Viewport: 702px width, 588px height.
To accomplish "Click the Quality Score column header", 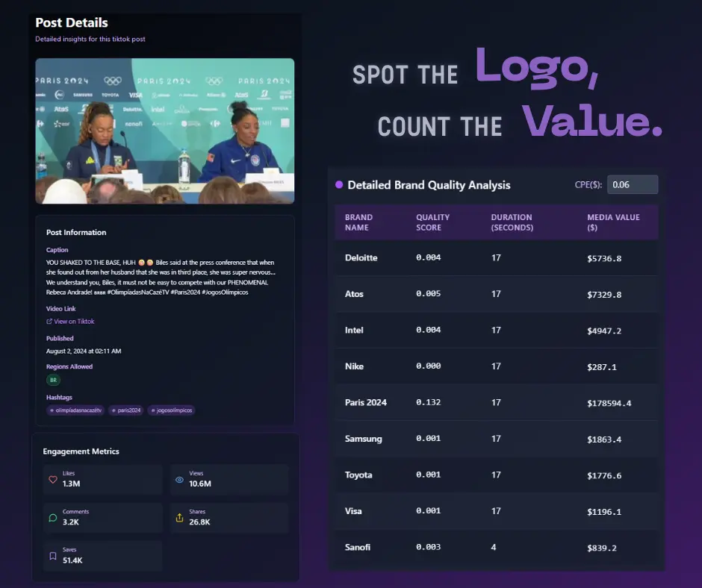I will pyautogui.click(x=432, y=222).
